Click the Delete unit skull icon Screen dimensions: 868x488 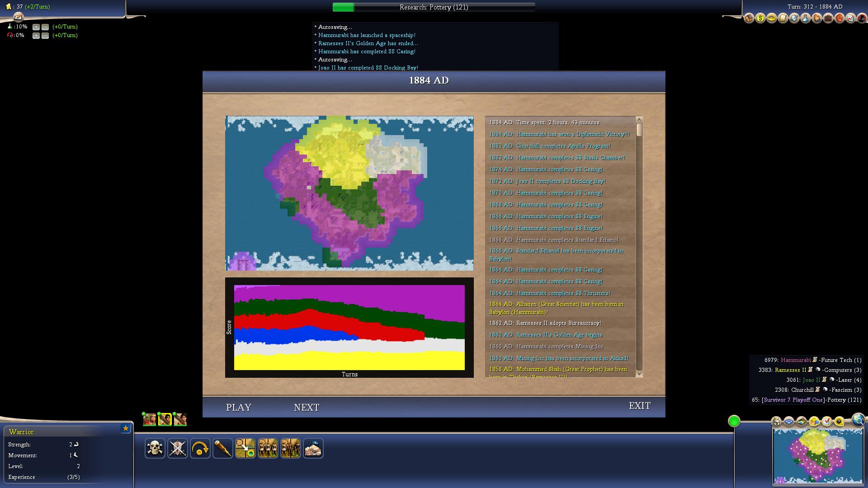(155, 448)
